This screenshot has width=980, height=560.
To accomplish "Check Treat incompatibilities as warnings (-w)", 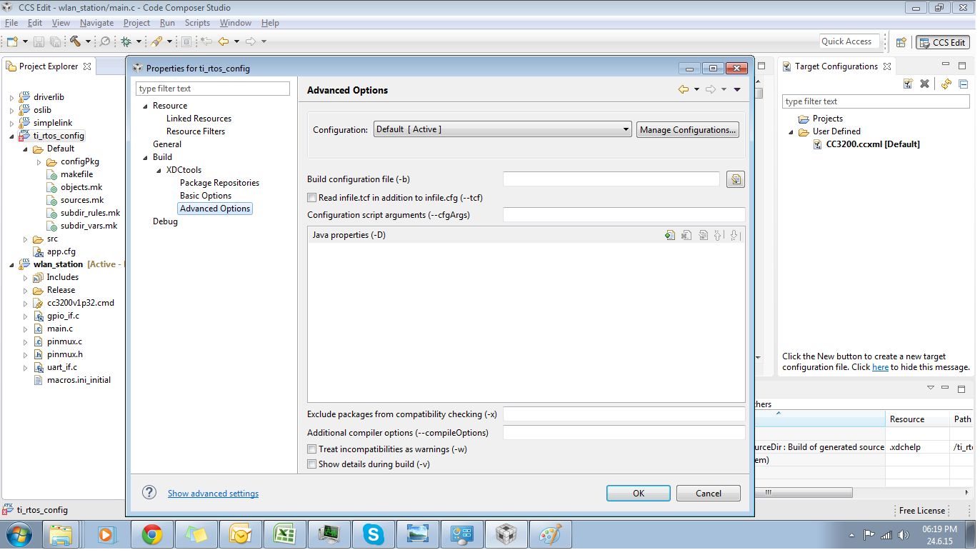I will 311,449.
